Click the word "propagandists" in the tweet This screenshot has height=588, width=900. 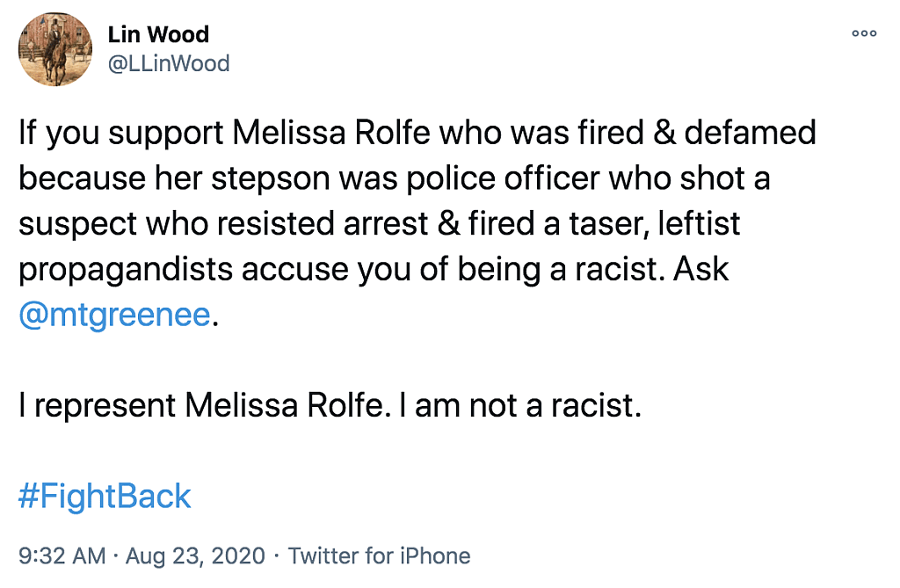tap(125, 270)
